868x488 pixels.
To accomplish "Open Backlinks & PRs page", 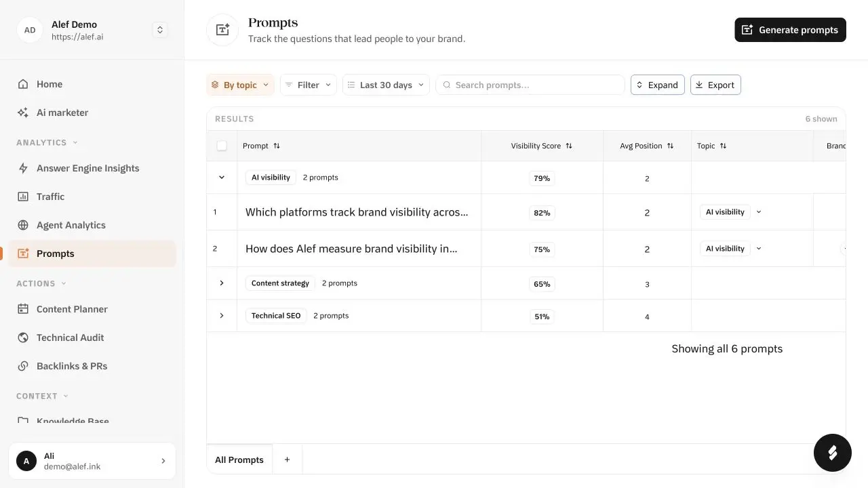I will click(x=92, y=366).
